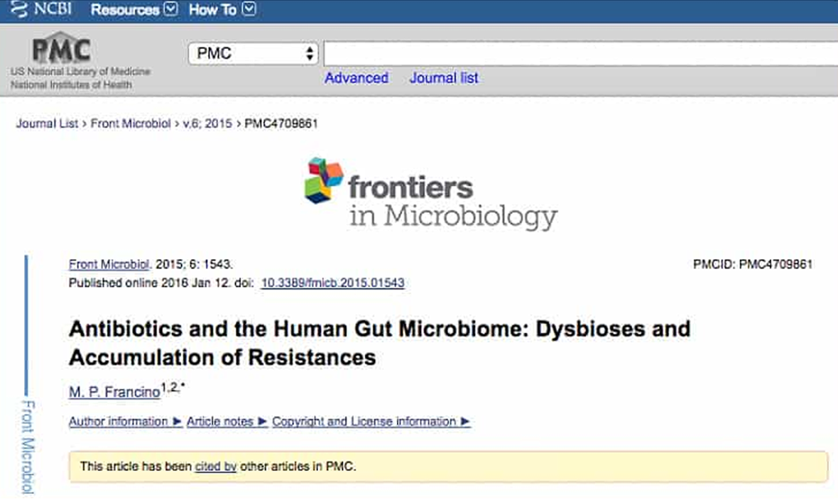Image resolution: width=838 pixels, height=504 pixels.
Task: Click the search input field
Action: [579, 53]
